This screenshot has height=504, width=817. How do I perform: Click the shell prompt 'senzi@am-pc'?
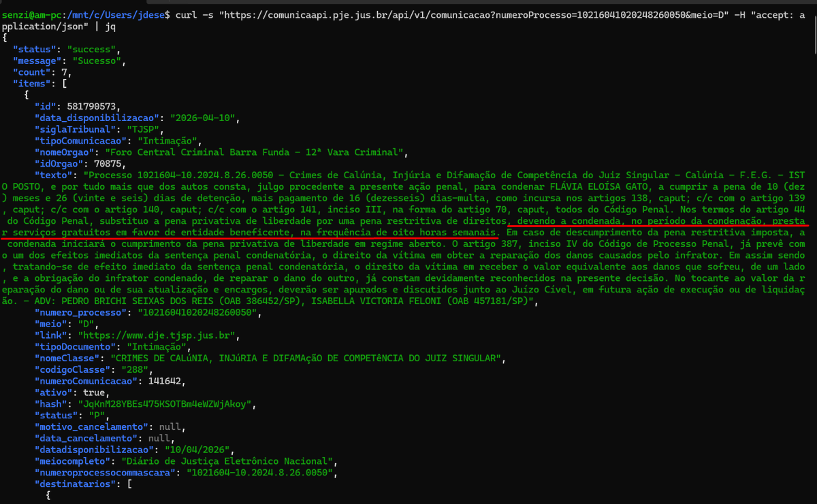30,14
